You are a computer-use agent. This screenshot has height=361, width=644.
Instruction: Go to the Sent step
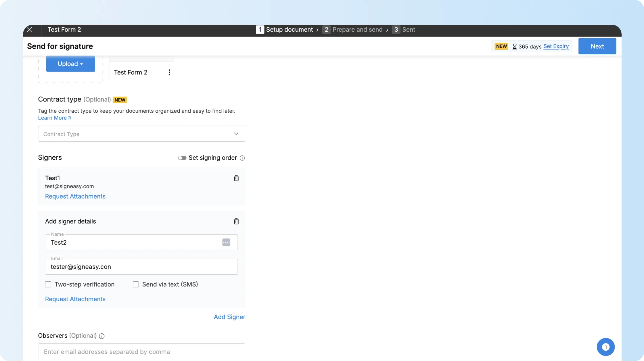404,30
